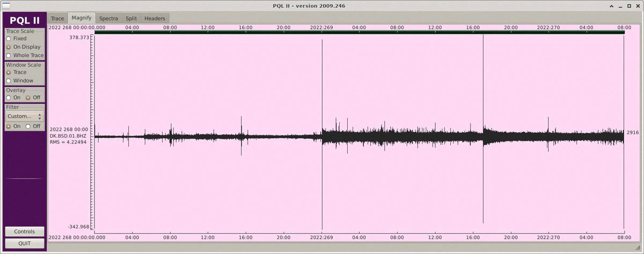Click the green time range bar
The image size is (644, 254).
[360, 32]
